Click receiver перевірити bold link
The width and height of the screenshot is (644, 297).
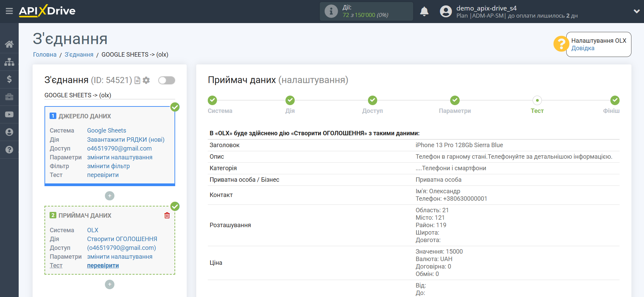pyautogui.click(x=103, y=265)
